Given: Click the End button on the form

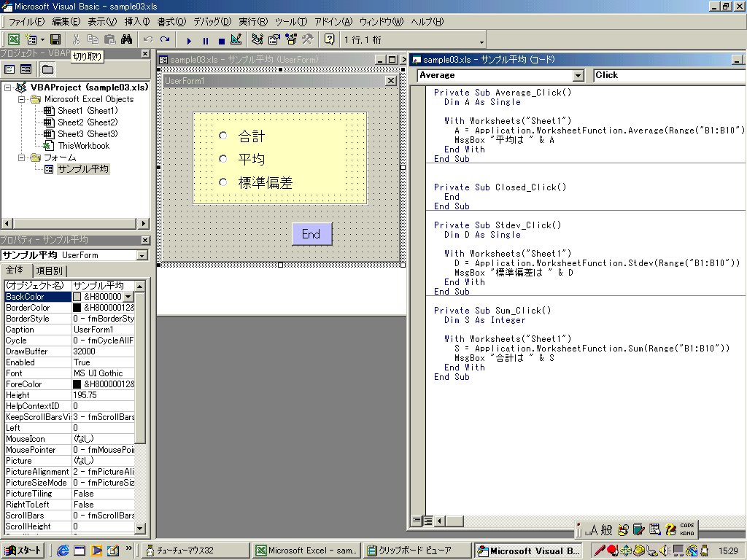Looking at the screenshot, I should tap(311, 234).
